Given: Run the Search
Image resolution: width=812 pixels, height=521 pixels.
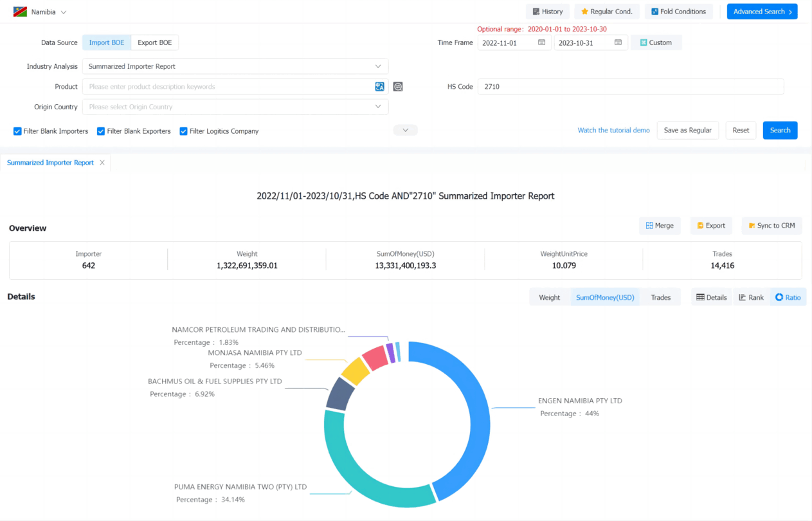Looking at the screenshot, I should (780, 130).
